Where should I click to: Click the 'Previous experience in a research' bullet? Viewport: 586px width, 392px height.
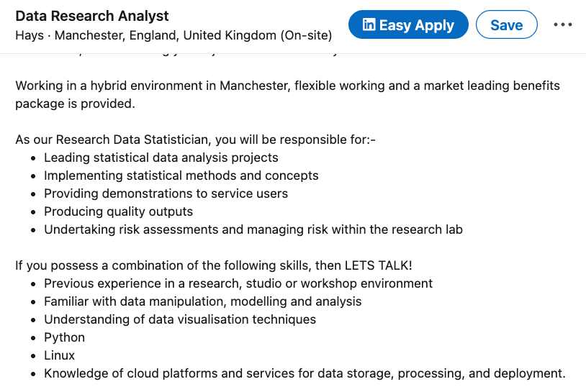click(238, 283)
